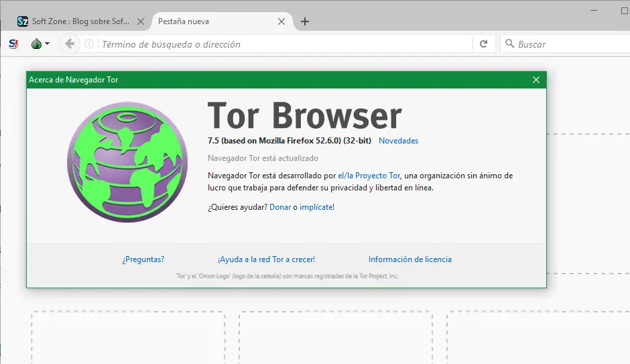
Task: Open the Torbutton onion dropdown
Action: coord(40,44)
